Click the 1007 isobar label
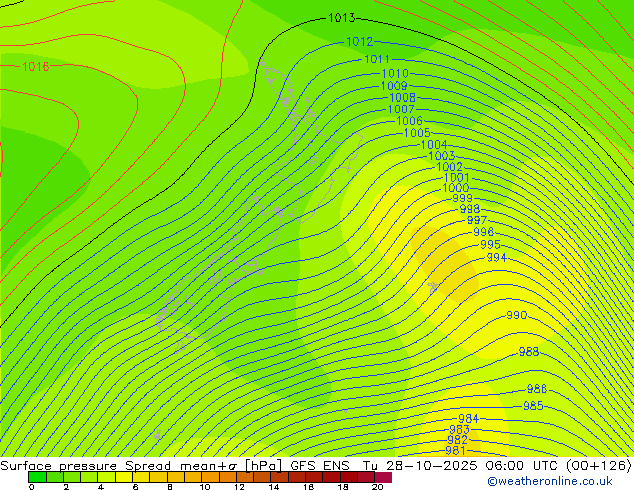Viewport: 634px width, 490px height. [401, 109]
